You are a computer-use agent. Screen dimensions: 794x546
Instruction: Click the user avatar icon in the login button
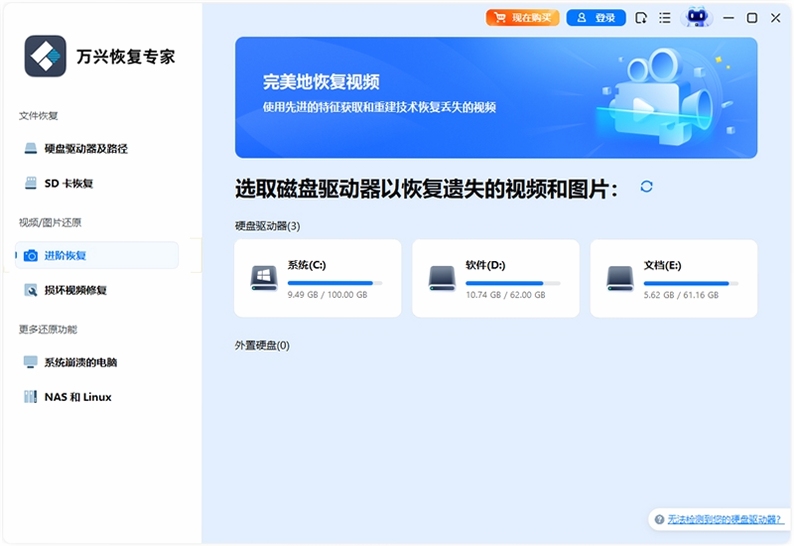point(582,18)
